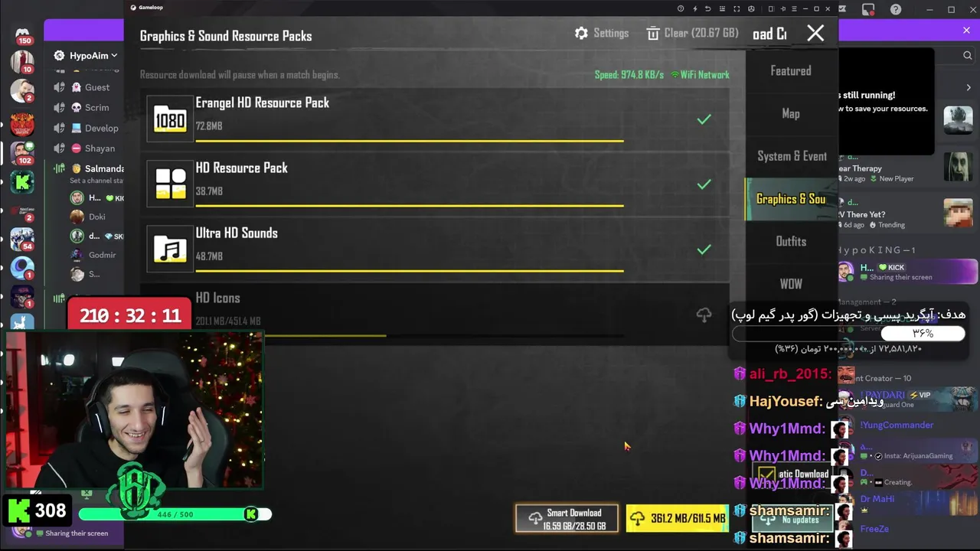
Task: Select the Map tab
Action: [x=791, y=114]
